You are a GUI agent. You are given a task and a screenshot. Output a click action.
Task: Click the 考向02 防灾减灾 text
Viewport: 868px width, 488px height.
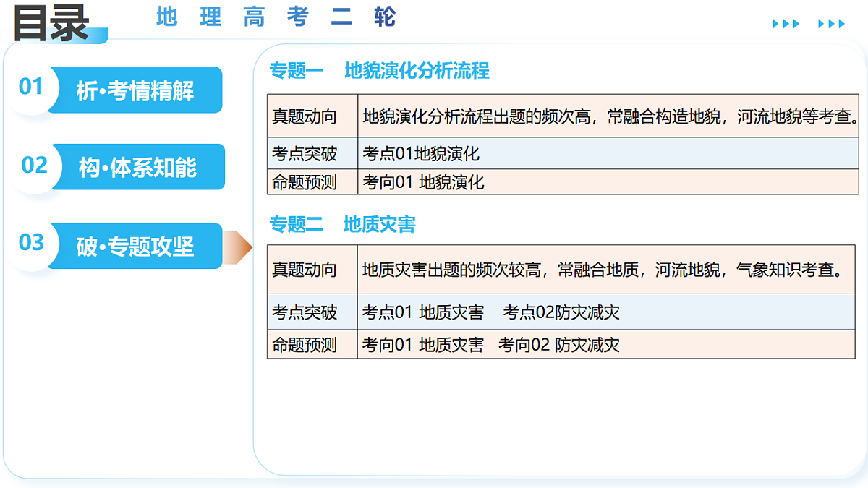(x=559, y=345)
